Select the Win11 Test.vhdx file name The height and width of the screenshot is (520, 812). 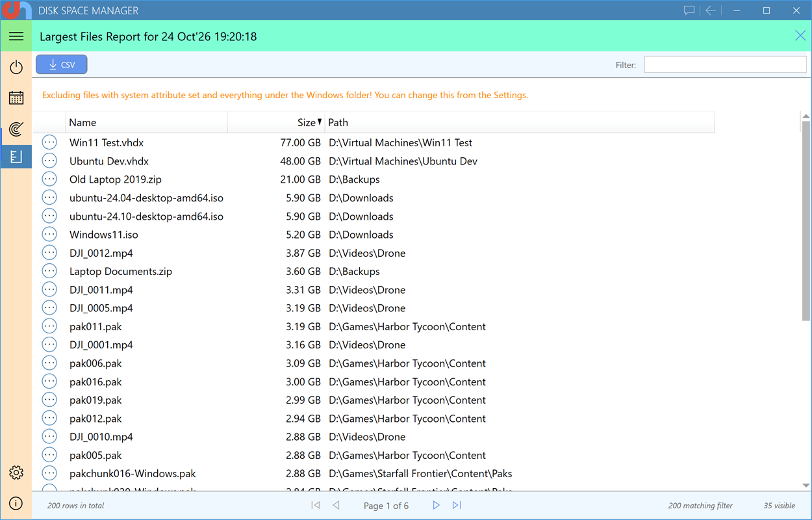click(x=107, y=142)
